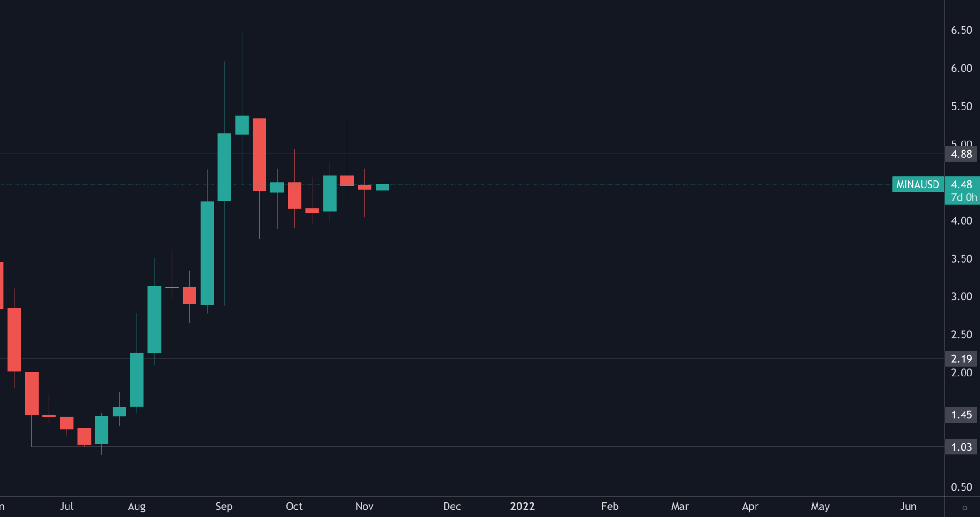
Task: Click the Dec label on time axis
Action: (452, 507)
